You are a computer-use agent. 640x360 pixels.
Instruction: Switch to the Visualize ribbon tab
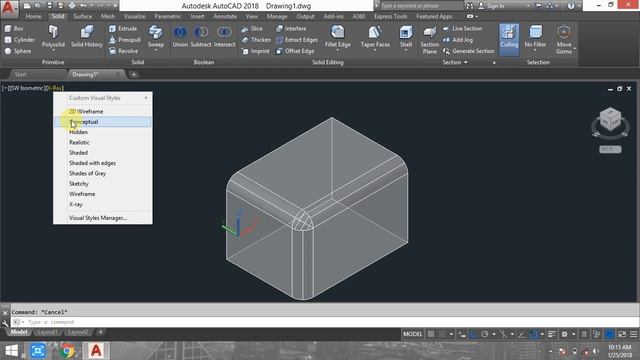135,16
